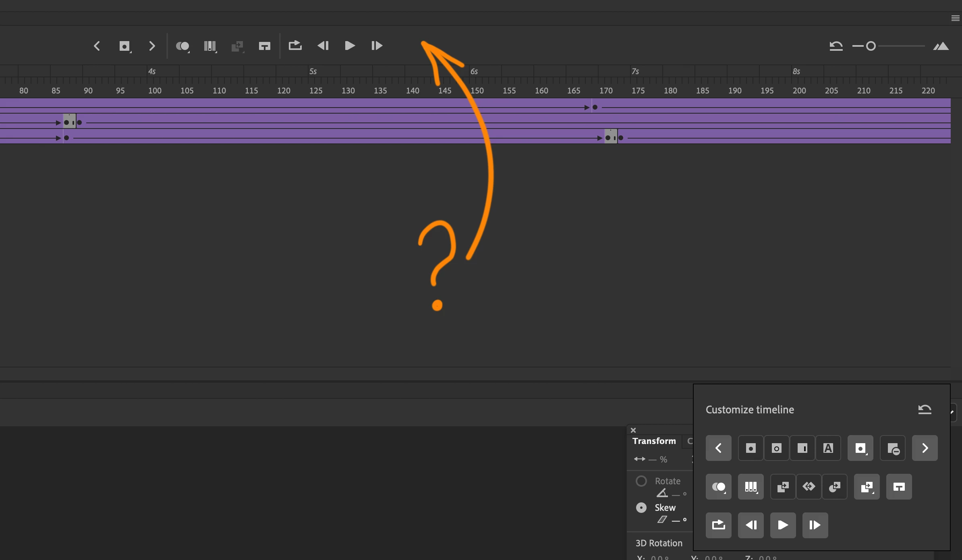Click Center Frame icon in the top toolbar

[264, 46]
